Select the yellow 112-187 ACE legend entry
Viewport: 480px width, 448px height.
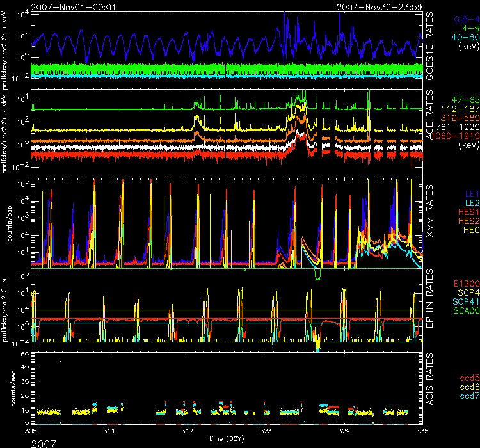pyautogui.click(x=461, y=109)
